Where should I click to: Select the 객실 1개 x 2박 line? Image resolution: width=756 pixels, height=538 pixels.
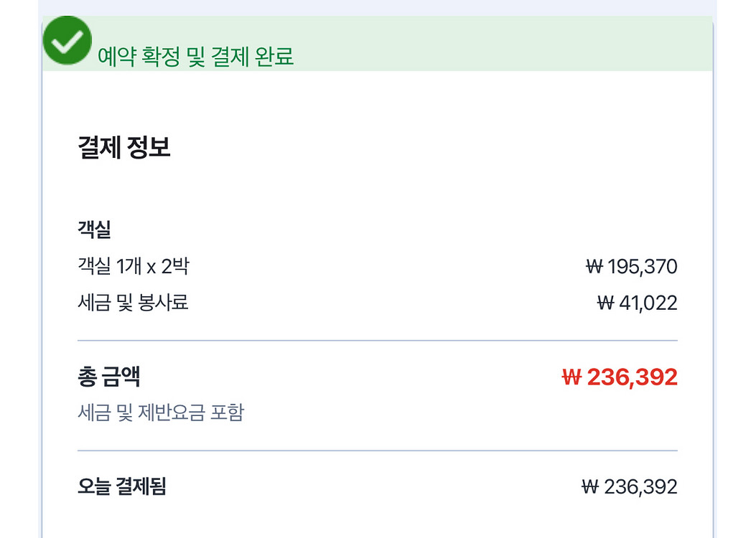pos(133,267)
